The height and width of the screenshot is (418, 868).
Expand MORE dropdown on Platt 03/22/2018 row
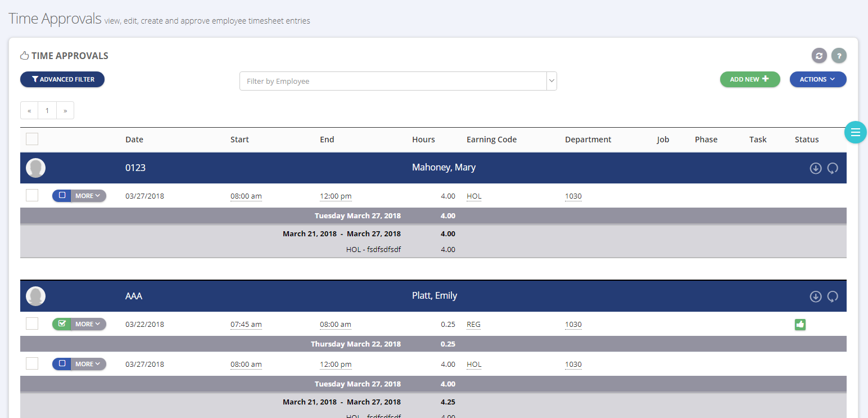point(88,324)
